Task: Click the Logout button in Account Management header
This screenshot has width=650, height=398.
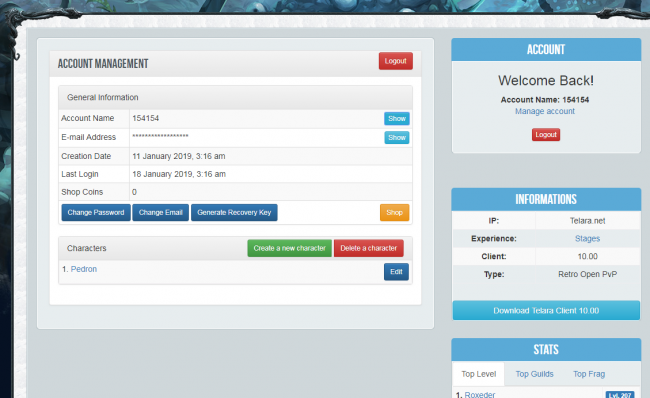Action: click(x=395, y=61)
